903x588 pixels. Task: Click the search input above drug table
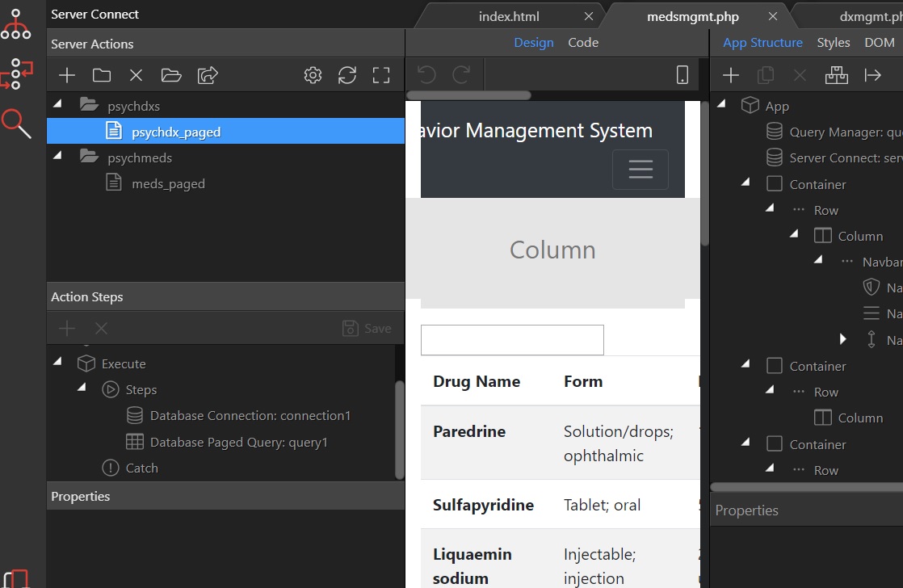tap(512, 340)
